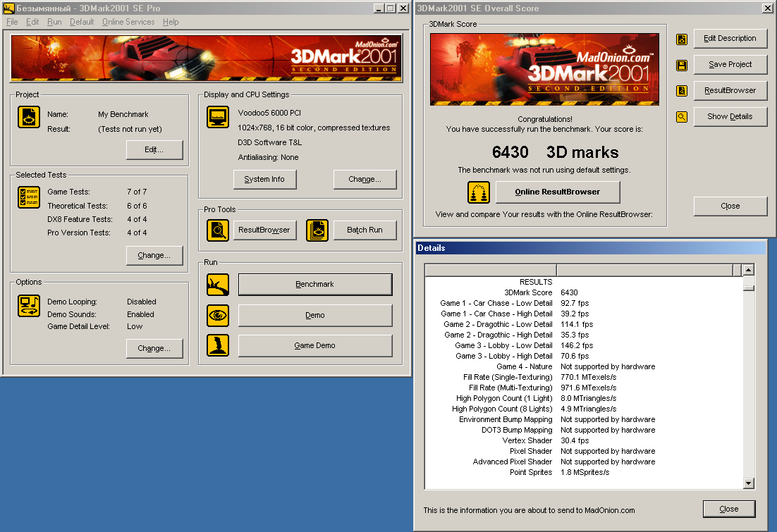
Task: Open the Edit menu
Action: click(32, 22)
